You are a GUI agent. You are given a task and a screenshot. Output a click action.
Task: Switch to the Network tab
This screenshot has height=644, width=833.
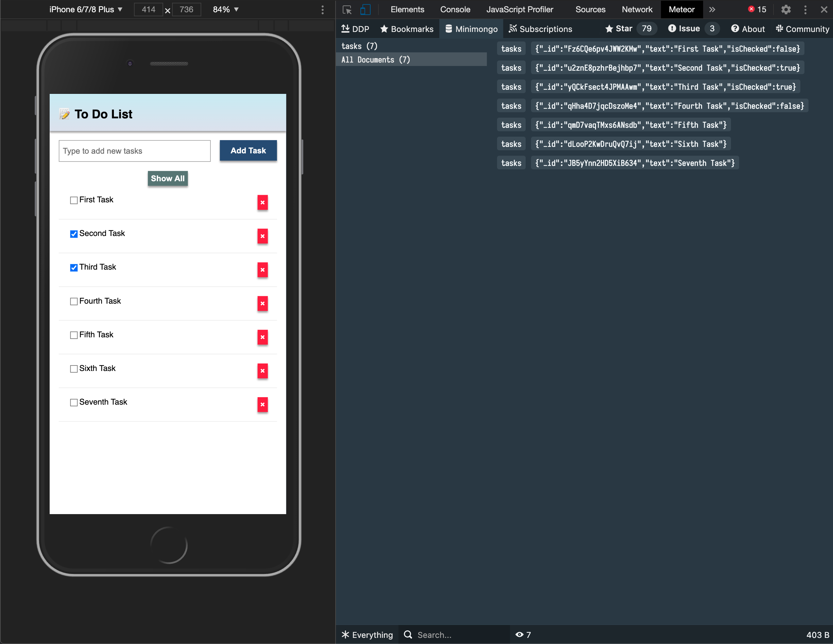[x=636, y=10]
